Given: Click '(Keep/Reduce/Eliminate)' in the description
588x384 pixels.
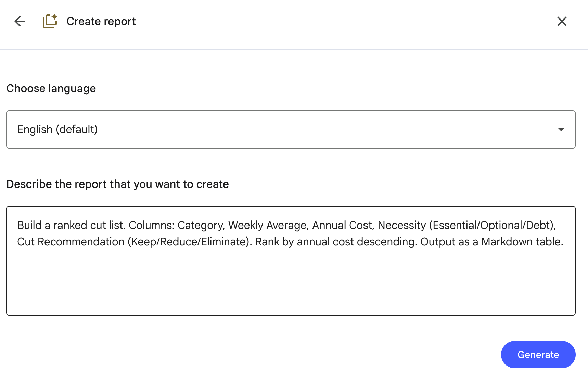Looking at the screenshot, I should (x=188, y=242).
